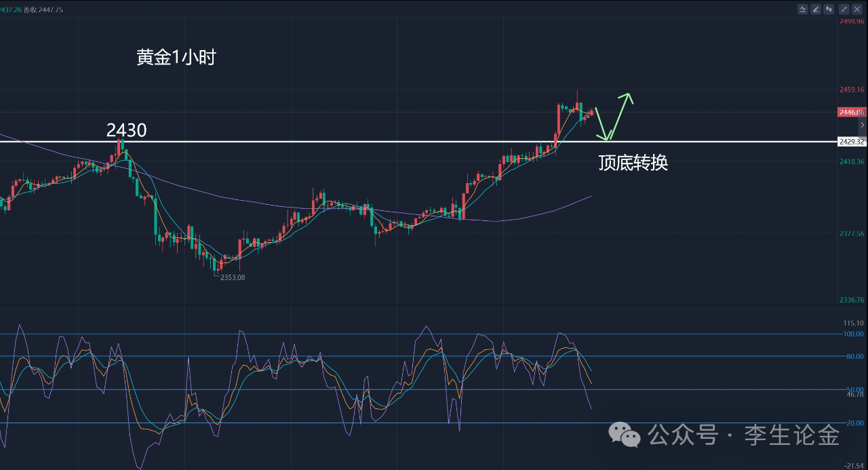Viewport: 868px width, 470px height.
Task: Click the 2353.08 low price marker
Action: click(x=233, y=278)
